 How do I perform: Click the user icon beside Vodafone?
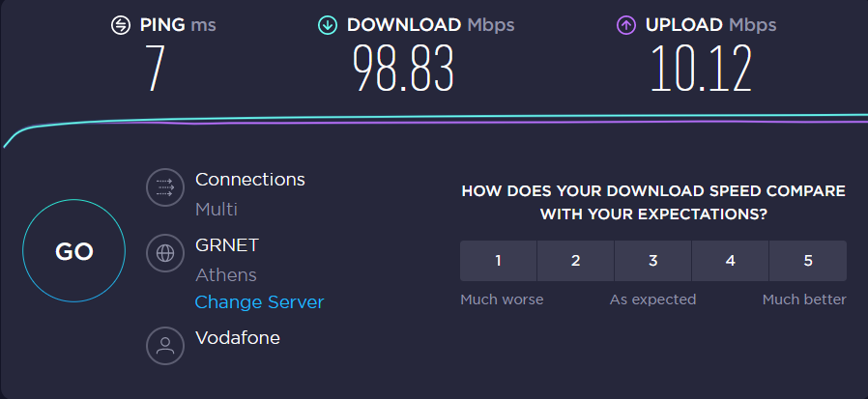tap(165, 346)
